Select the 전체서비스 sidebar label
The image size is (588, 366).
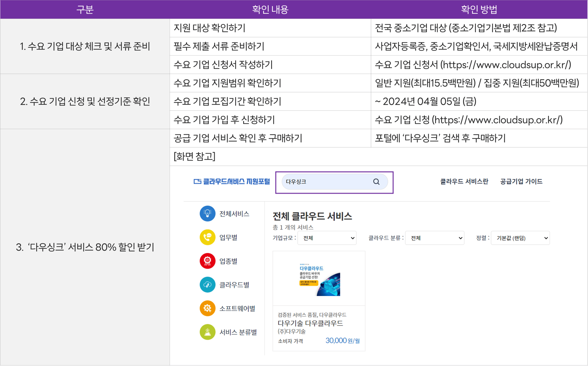tap(234, 214)
